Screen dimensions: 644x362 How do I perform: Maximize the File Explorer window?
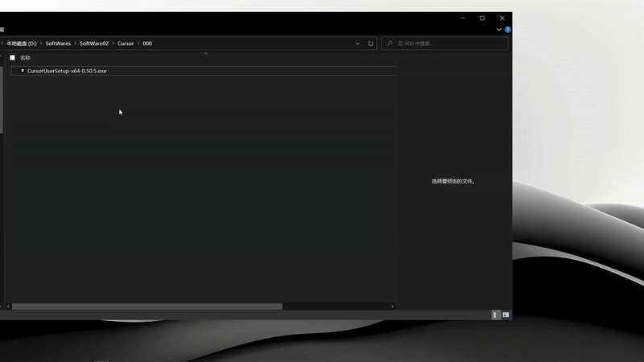482,18
